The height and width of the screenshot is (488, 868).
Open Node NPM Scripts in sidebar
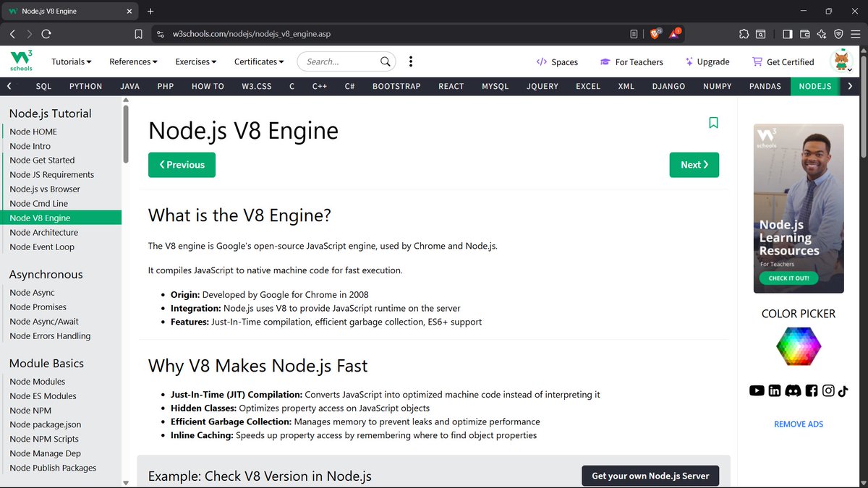click(x=44, y=439)
